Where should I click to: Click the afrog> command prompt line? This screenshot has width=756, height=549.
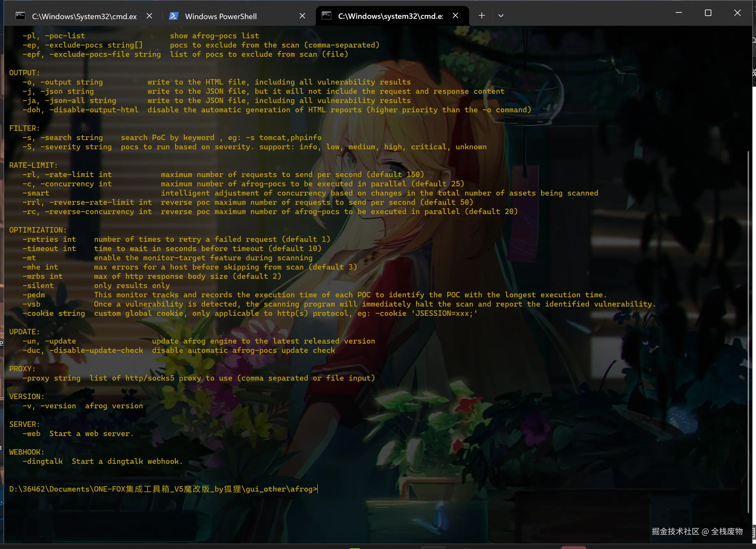pyautogui.click(x=163, y=489)
